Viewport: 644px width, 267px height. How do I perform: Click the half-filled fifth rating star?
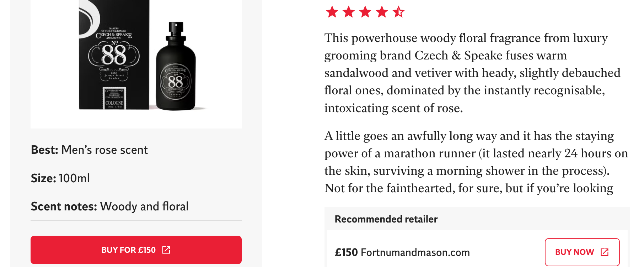pos(398,12)
